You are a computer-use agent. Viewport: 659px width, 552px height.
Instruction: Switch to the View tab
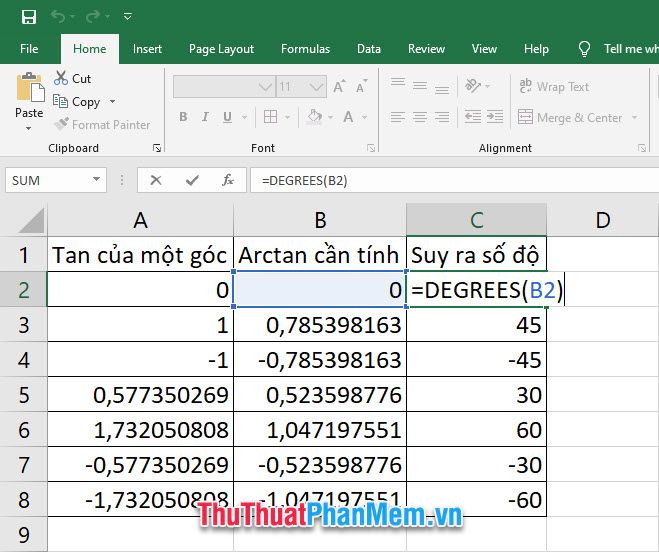click(x=484, y=49)
